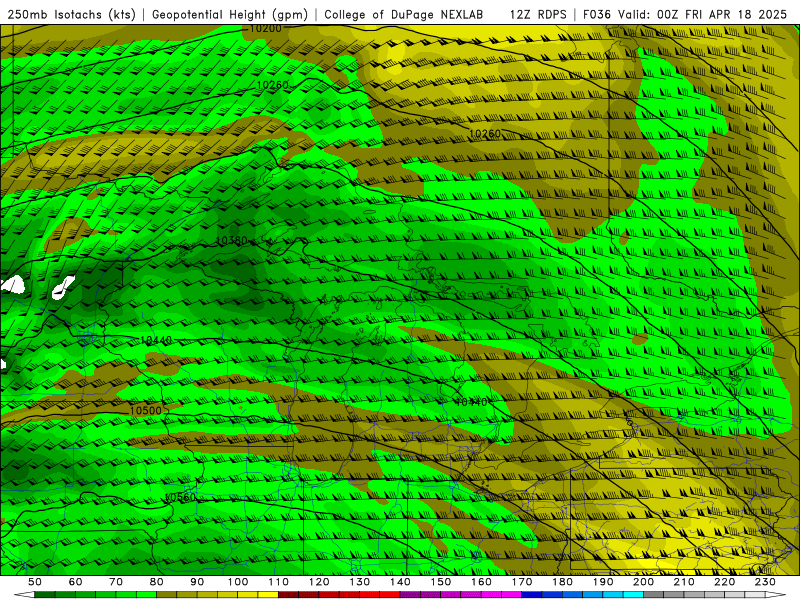The height and width of the screenshot is (600, 800).
Task: Click the 110 value on the legend
Action: (279, 582)
